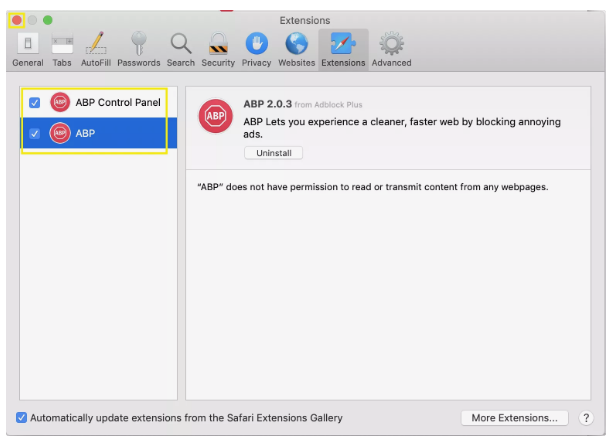Click the ABP description paragraph
The width and height of the screenshot is (611, 439).
pyautogui.click(x=402, y=128)
